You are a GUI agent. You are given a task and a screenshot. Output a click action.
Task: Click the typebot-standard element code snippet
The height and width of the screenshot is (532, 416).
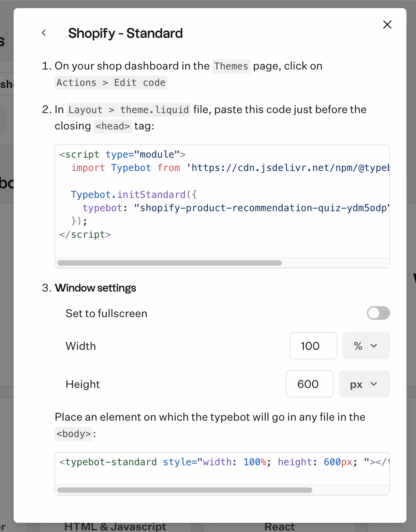(x=222, y=462)
